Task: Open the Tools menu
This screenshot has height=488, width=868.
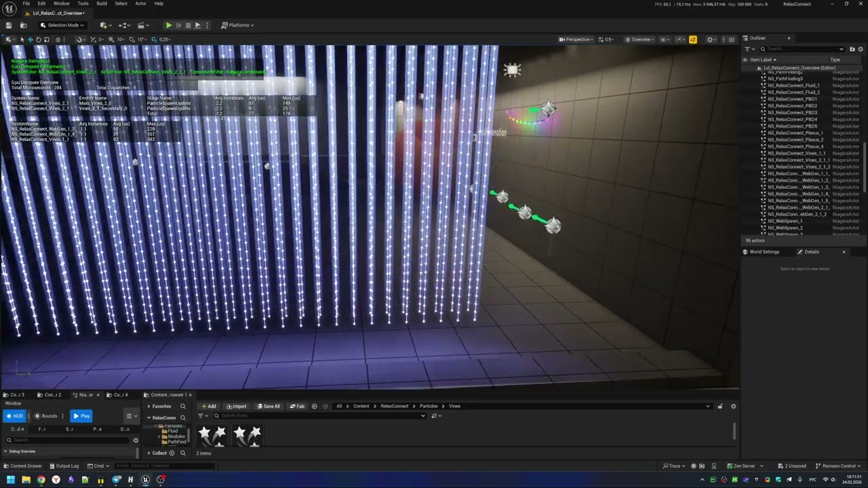Action: click(83, 3)
